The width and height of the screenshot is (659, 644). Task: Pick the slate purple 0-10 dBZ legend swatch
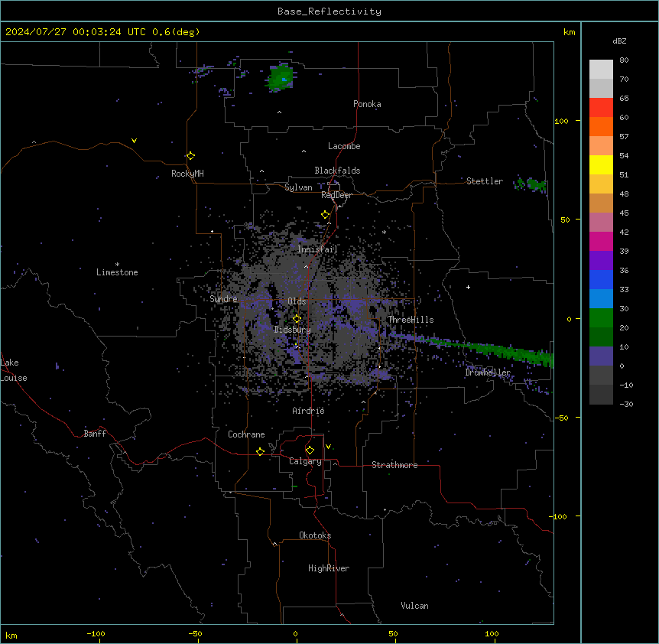pos(601,356)
